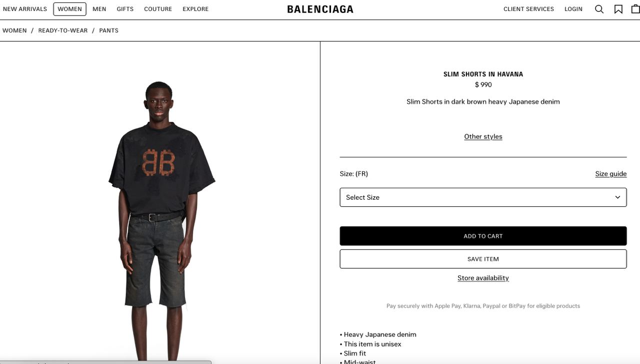
Task: Click the Balenciaga logo
Action: (320, 9)
